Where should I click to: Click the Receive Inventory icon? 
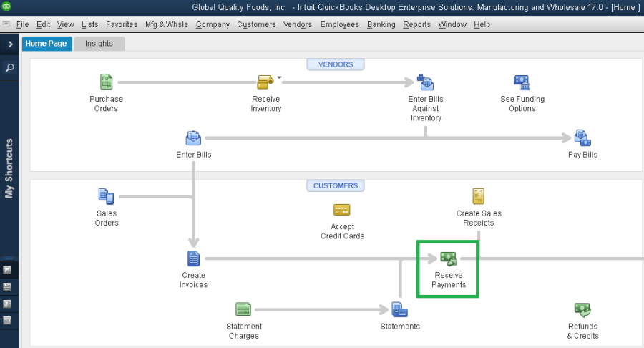(265, 82)
